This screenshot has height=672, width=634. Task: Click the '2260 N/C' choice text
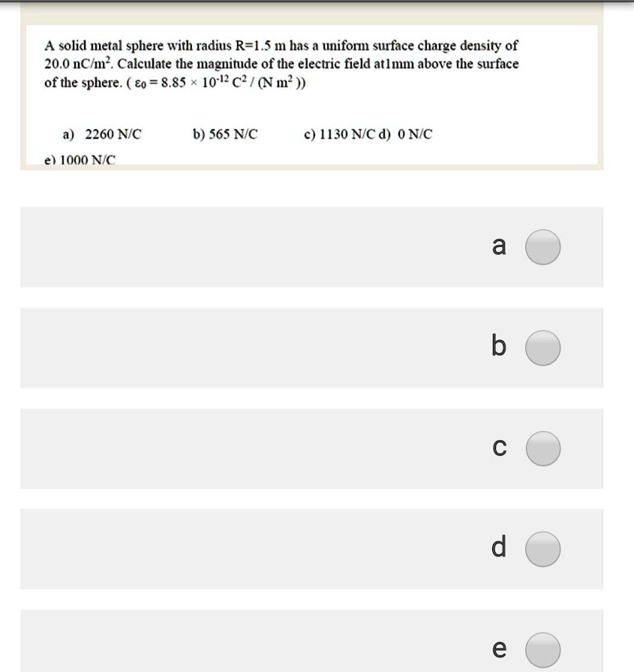pyautogui.click(x=113, y=135)
